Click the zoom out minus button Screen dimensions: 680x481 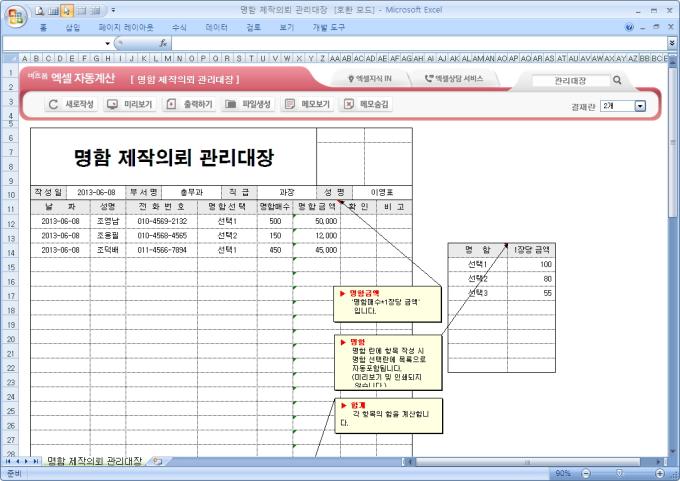point(586,473)
